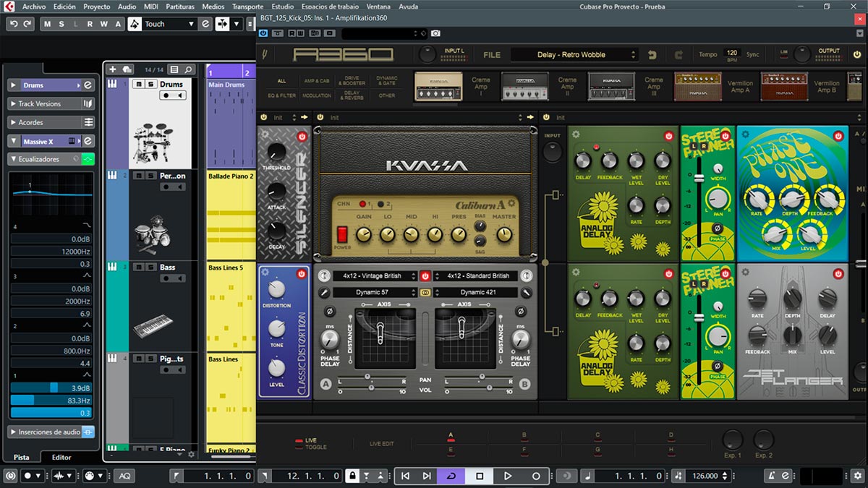Viewport: 868px width, 488px height.
Task: Toggle the cycle loop button
Action: (452, 476)
